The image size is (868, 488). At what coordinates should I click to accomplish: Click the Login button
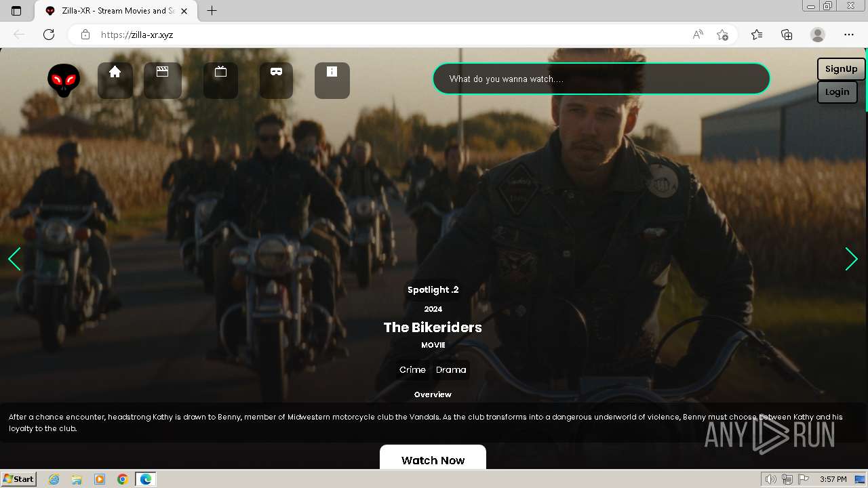click(x=837, y=92)
